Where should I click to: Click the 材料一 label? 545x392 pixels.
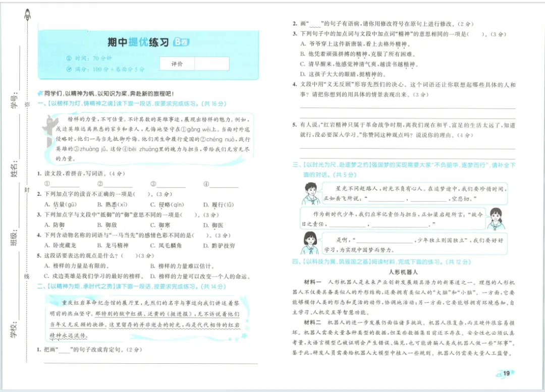(x=312, y=282)
